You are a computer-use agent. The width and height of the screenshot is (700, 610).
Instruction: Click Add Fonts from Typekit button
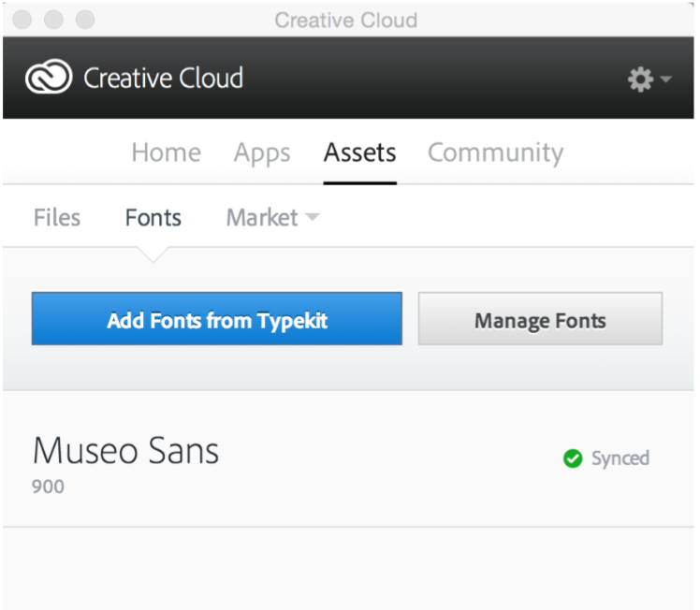[217, 319]
